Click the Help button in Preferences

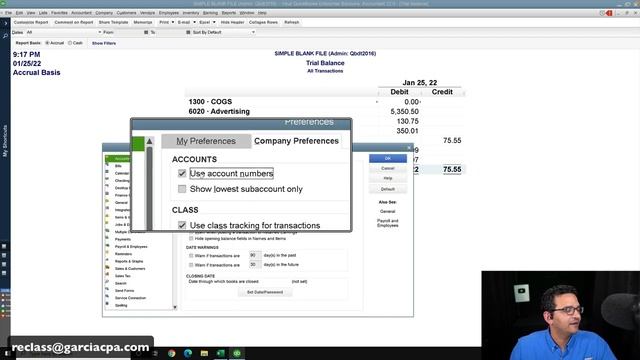coord(388,179)
